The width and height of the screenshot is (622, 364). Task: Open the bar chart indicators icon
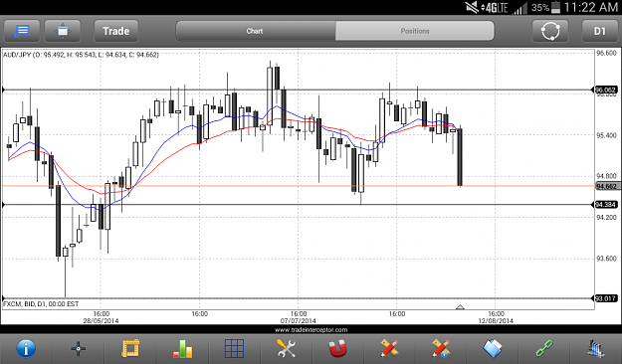pos(182,349)
